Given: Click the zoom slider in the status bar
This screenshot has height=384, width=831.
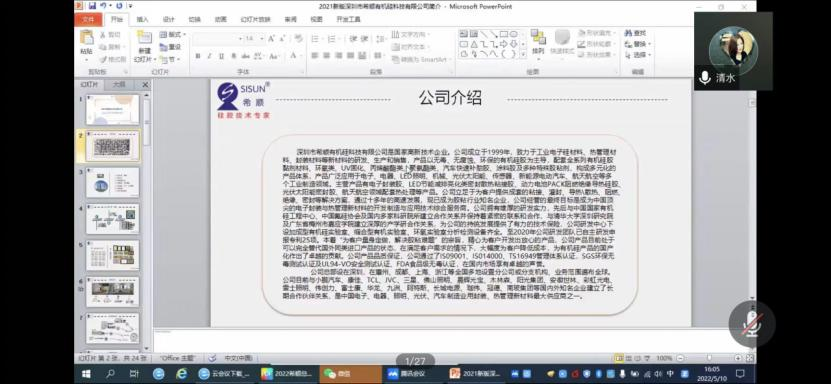Looking at the screenshot, I should pyautogui.click(x=708, y=358).
